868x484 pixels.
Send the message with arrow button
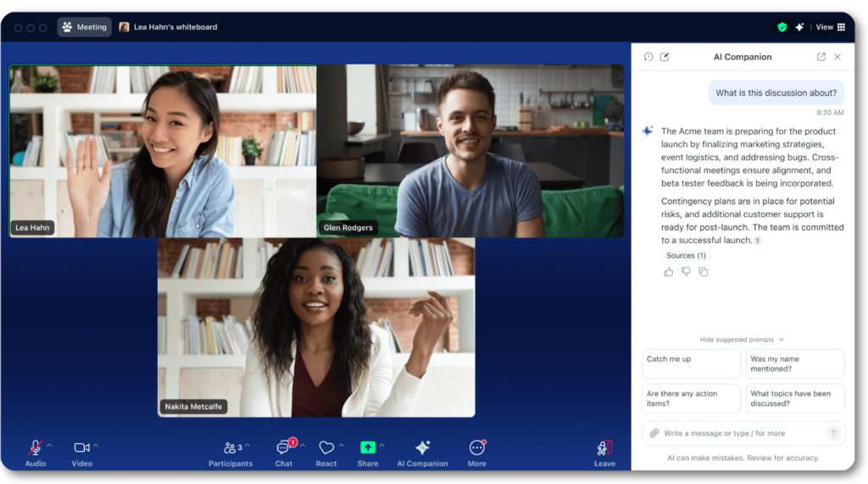coord(833,433)
